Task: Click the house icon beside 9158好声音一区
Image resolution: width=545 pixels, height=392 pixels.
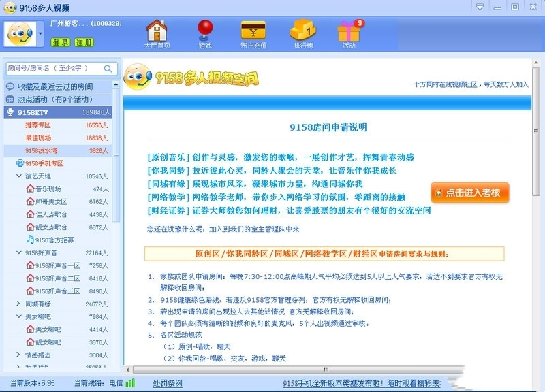Action: (30, 265)
